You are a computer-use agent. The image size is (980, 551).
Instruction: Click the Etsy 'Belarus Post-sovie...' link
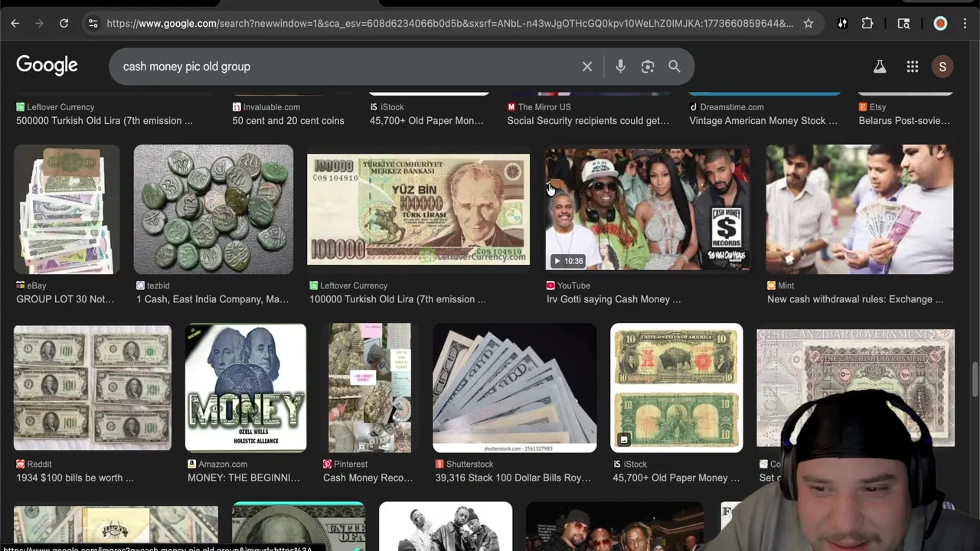tap(904, 121)
